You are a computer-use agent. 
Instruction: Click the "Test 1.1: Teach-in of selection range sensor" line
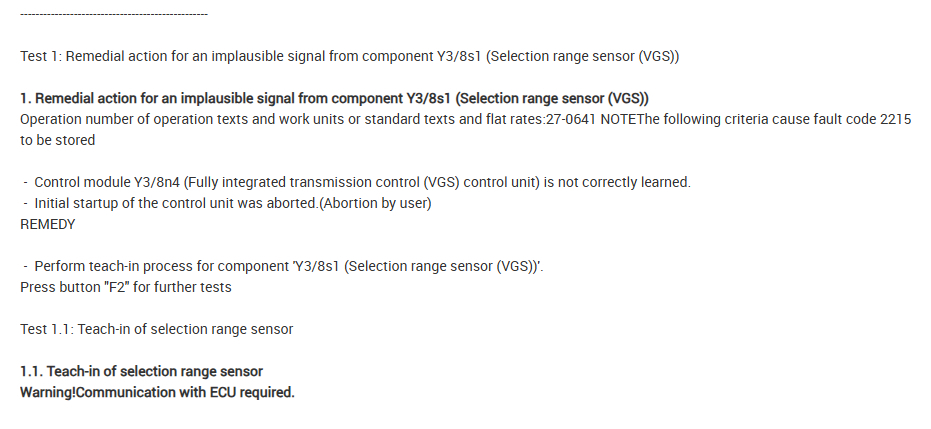pos(156,329)
